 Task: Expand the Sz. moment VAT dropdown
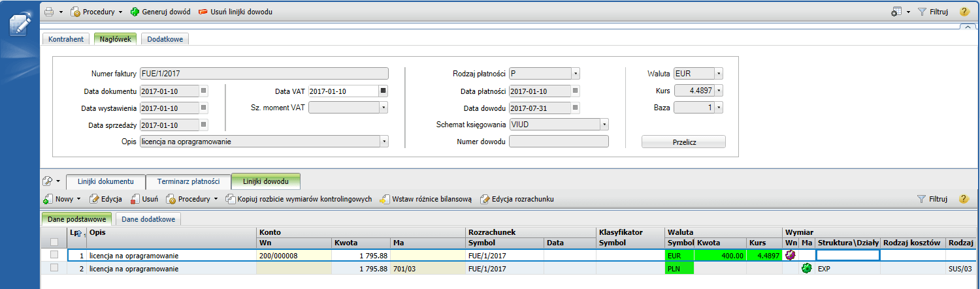(384, 108)
